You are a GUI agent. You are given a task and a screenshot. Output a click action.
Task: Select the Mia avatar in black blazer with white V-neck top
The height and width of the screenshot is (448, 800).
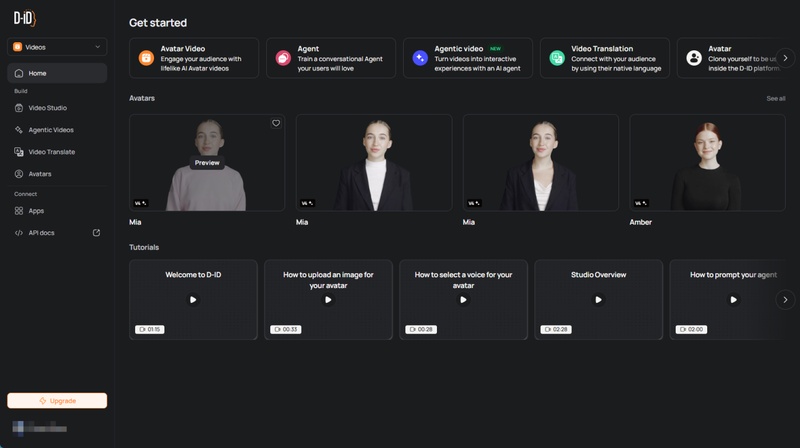[x=541, y=163]
